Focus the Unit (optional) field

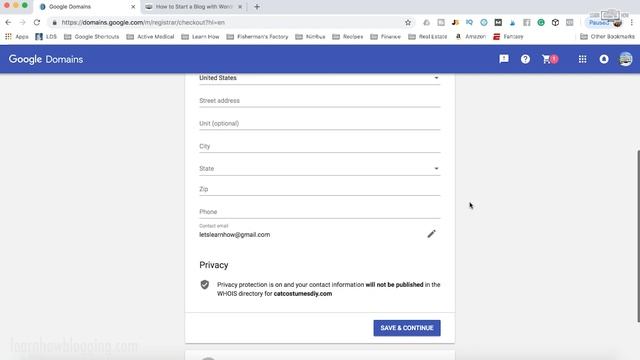pos(319,123)
